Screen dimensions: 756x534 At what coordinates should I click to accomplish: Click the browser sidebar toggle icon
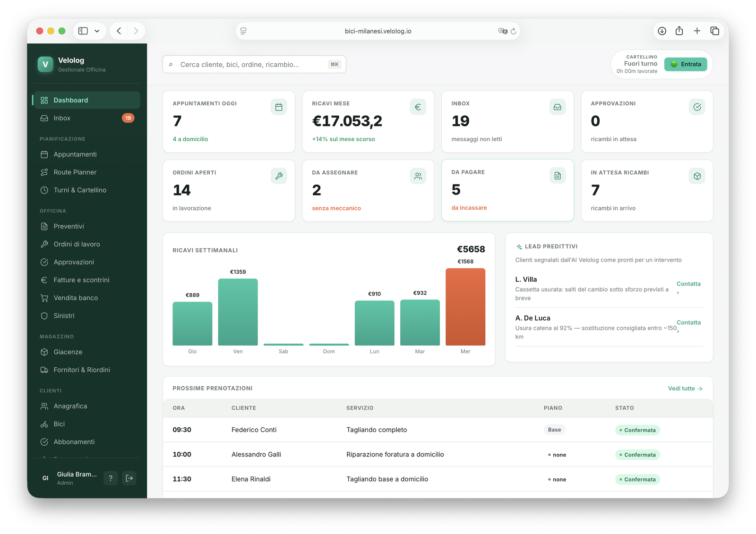(83, 31)
